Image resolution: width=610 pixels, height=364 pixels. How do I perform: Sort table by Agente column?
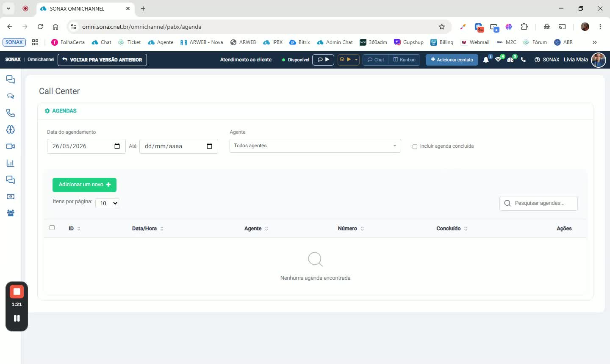pyautogui.click(x=256, y=229)
